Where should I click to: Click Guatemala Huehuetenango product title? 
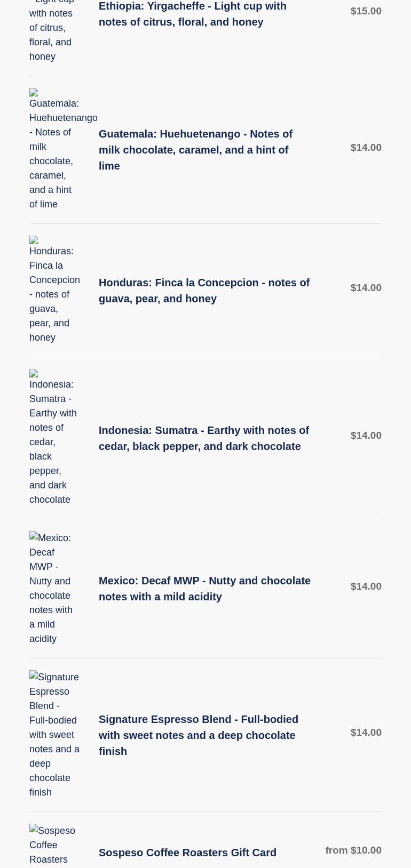click(x=195, y=150)
